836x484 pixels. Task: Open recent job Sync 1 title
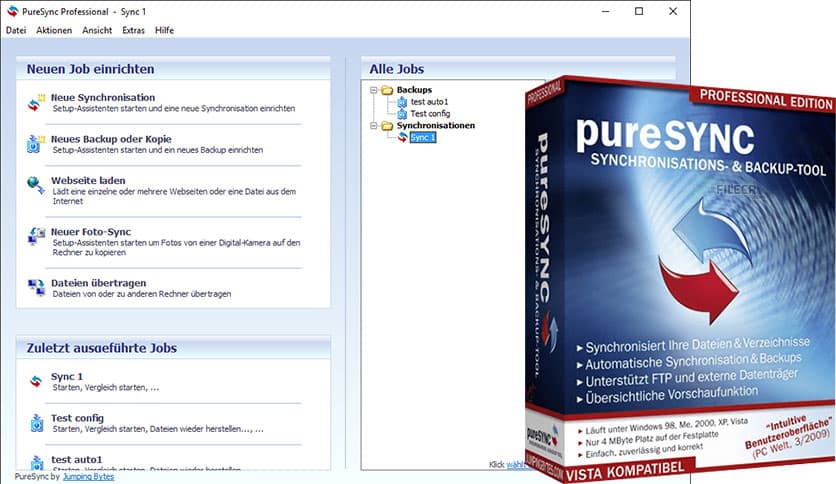67,376
